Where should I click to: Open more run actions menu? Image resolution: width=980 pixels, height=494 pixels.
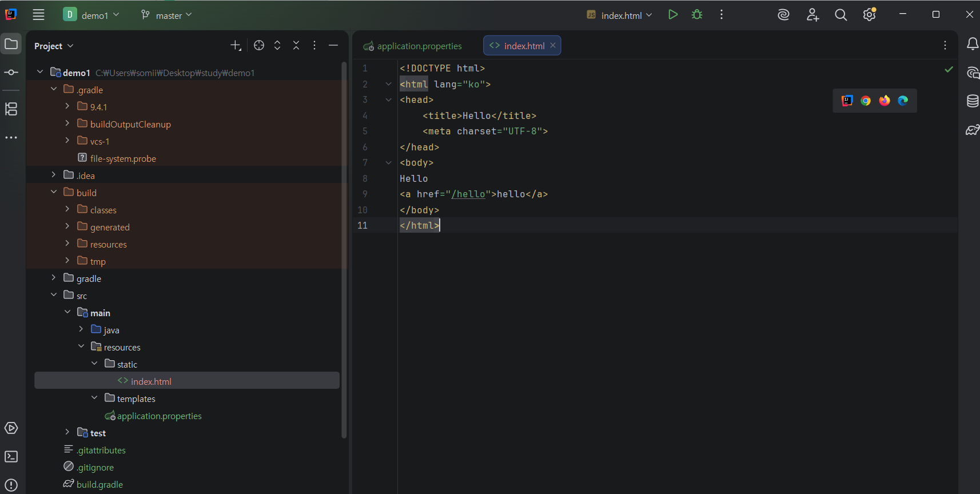722,15
